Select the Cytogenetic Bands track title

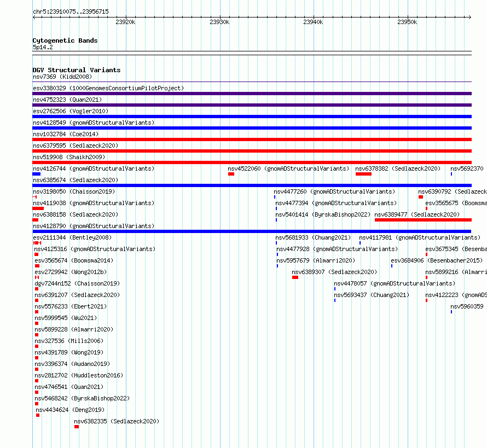click(65, 40)
